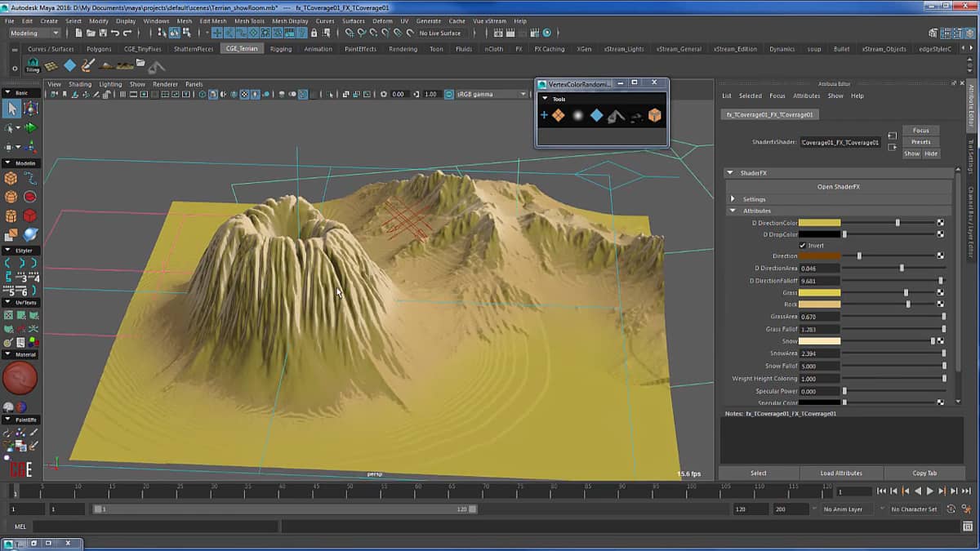Click the texture map button beside Grass
Screen dimensions: 980x551
coord(940,292)
